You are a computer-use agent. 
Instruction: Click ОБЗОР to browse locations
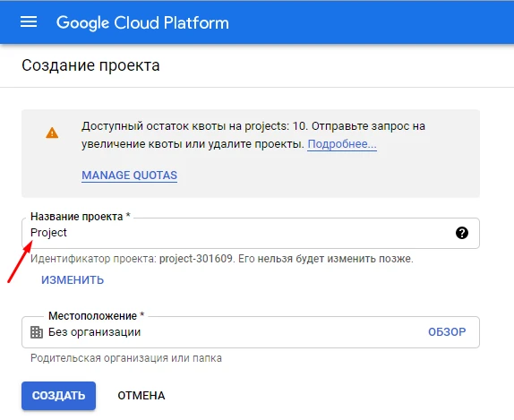(x=447, y=332)
